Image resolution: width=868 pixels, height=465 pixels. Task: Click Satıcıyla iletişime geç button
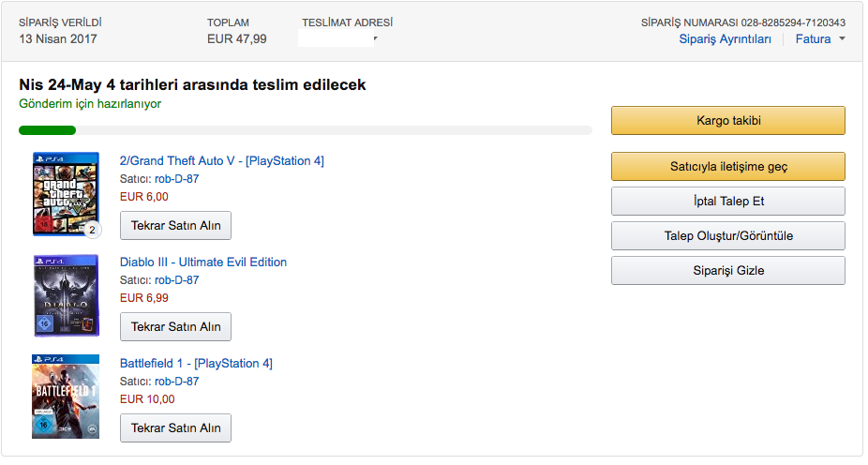727,166
